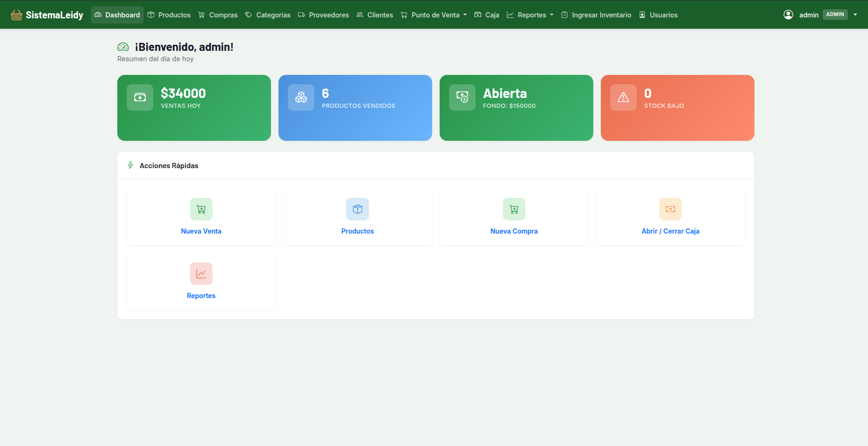This screenshot has width=868, height=446.
Task: Click the cash icon on Ventas Hoy card
Action: click(x=140, y=97)
